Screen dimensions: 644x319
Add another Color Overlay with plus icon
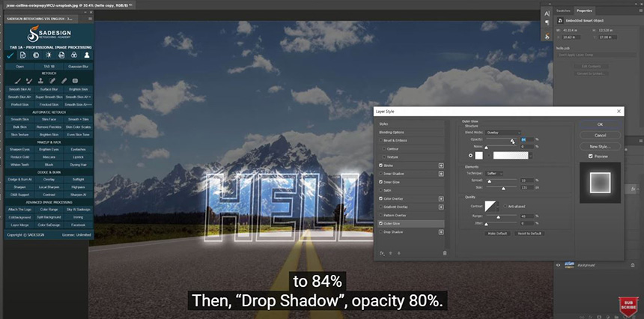point(441,198)
